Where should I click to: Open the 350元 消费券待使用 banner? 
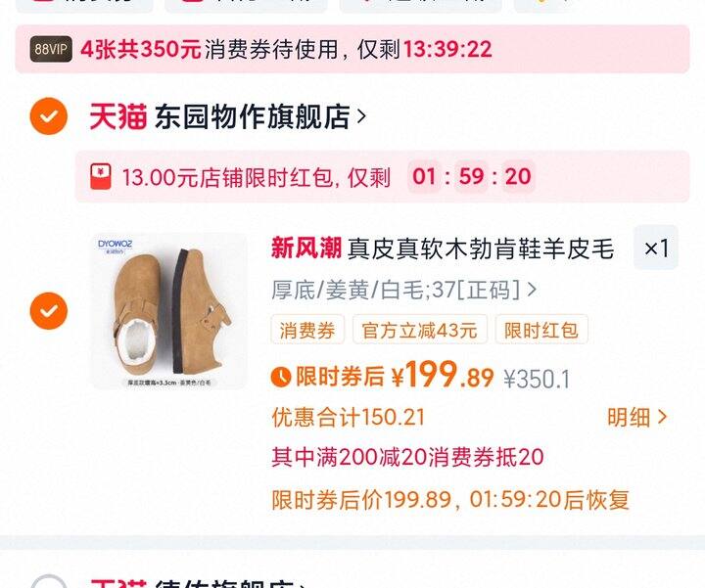tap(352, 49)
